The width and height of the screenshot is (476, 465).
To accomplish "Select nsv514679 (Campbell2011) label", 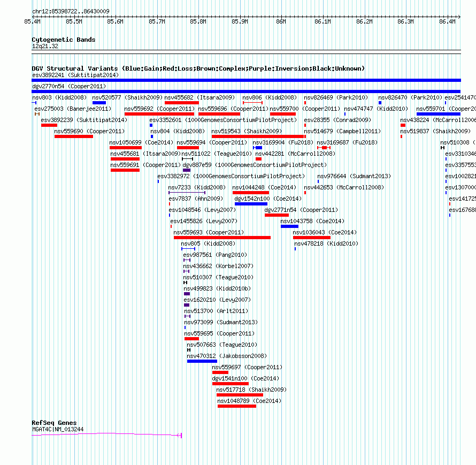I will (x=342, y=131).
